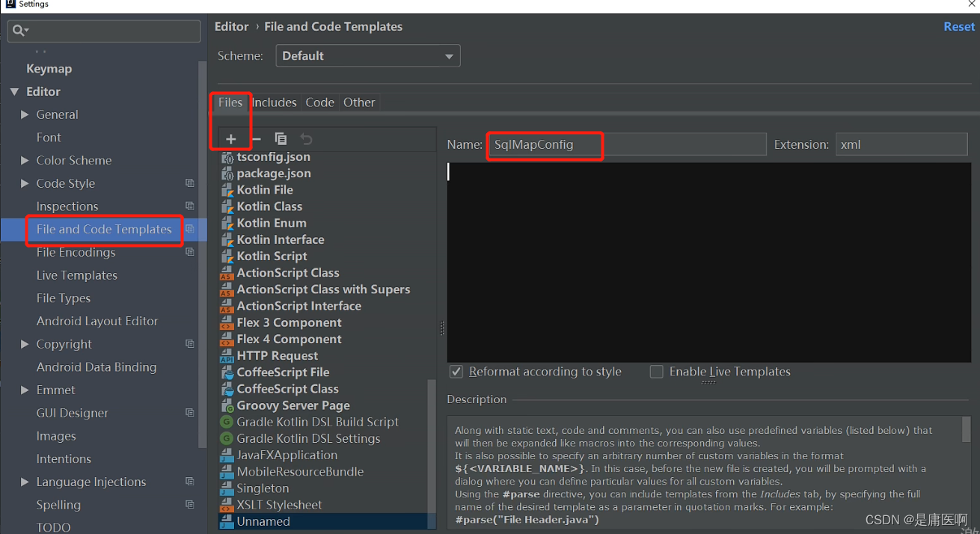
Task: Switch to the Includes tab
Action: point(274,102)
